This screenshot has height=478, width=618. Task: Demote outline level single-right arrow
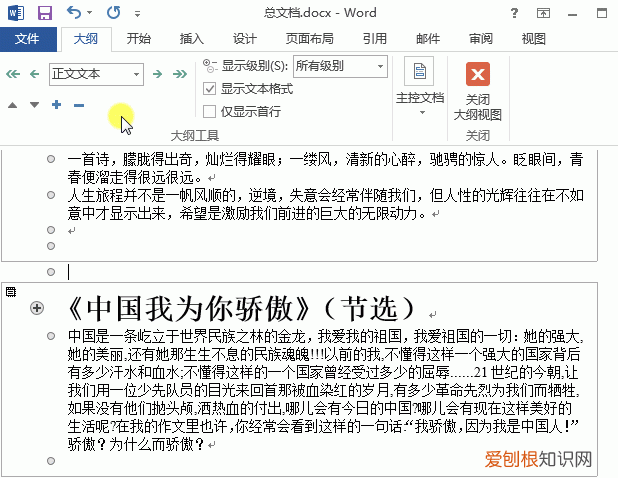pyautogui.click(x=158, y=74)
